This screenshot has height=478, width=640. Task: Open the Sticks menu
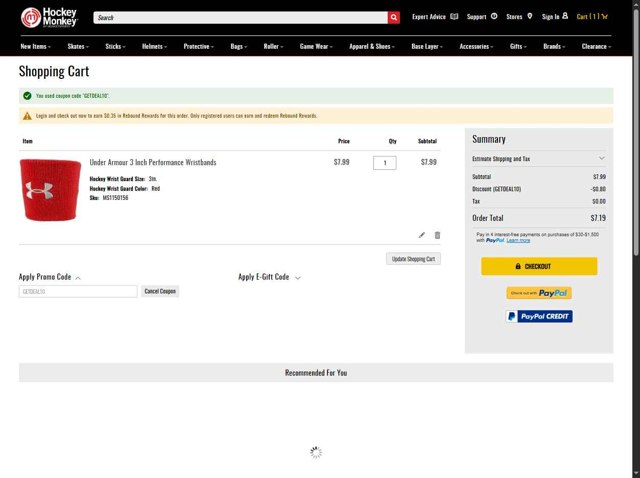[x=115, y=47]
